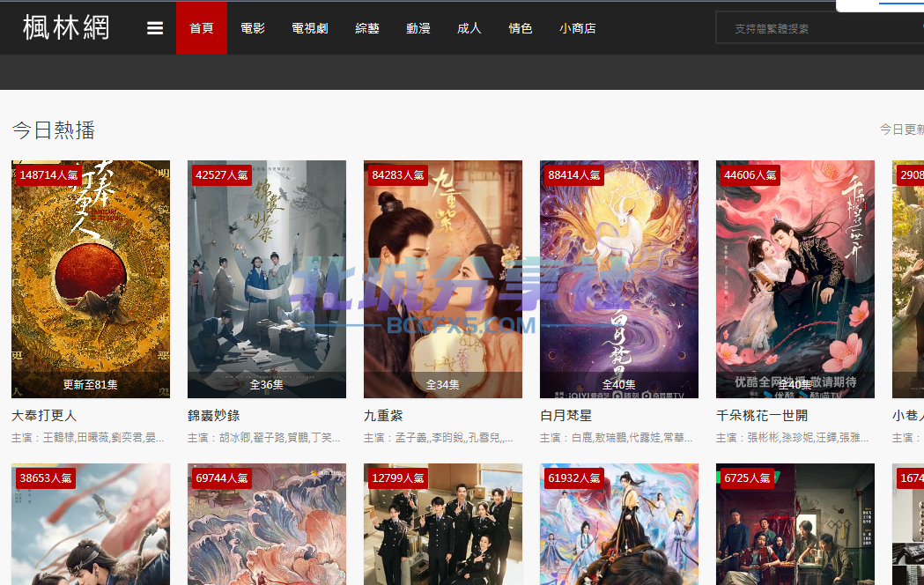Click the 44606人氣 popularity badge
The height and width of the screenshot is (585, 924).
pyautogui.click(x=750, y=175)
